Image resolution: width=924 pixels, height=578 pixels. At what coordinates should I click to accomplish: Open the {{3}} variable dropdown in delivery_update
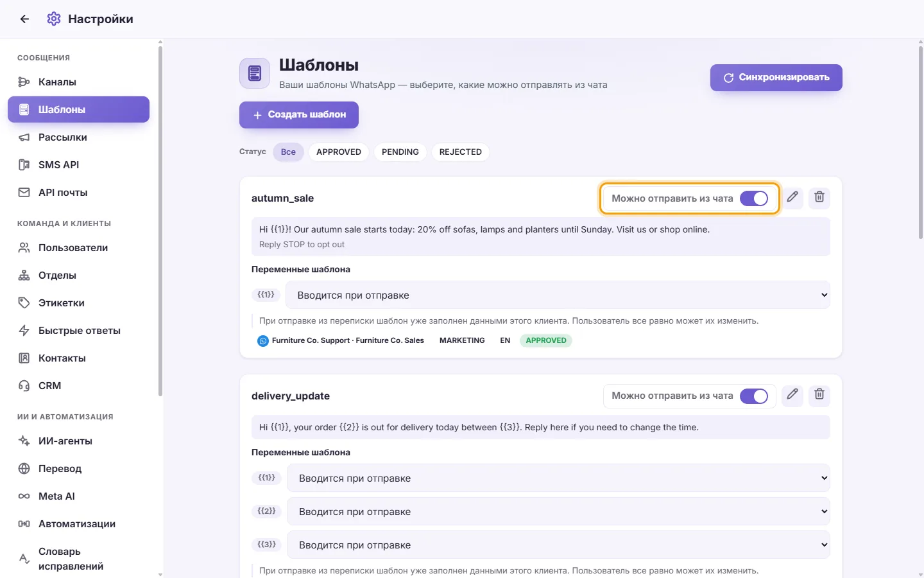coord(558,545)
